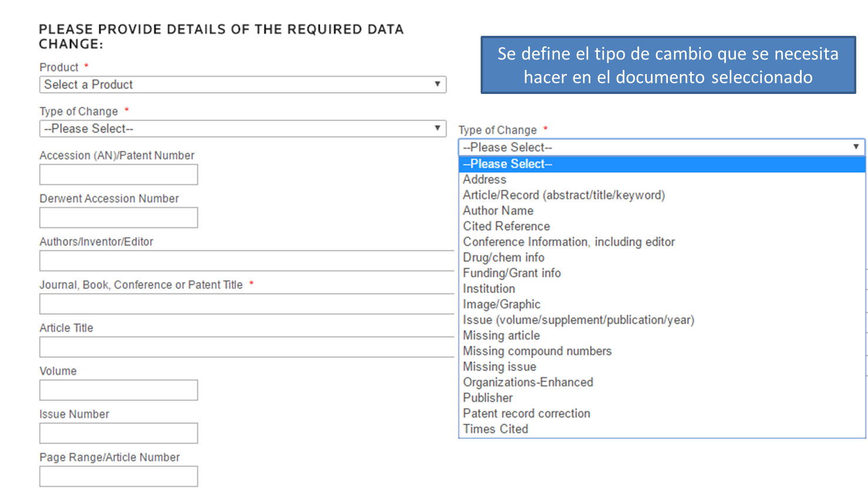Select 'Funding/Grant info' option
The width and height of the screenshot is (868, 491).
pyautogui.click(x=661, y=273)
